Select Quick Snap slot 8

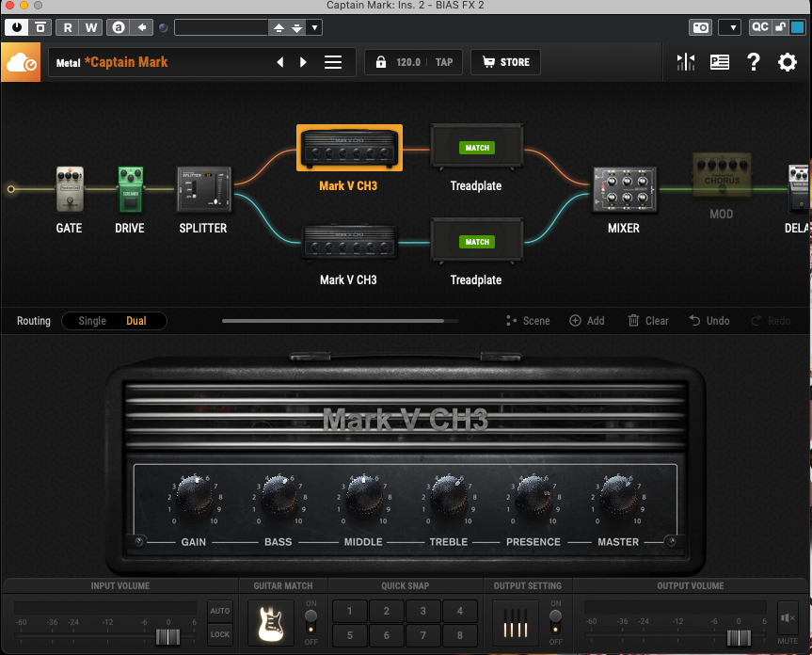point(460,635)
